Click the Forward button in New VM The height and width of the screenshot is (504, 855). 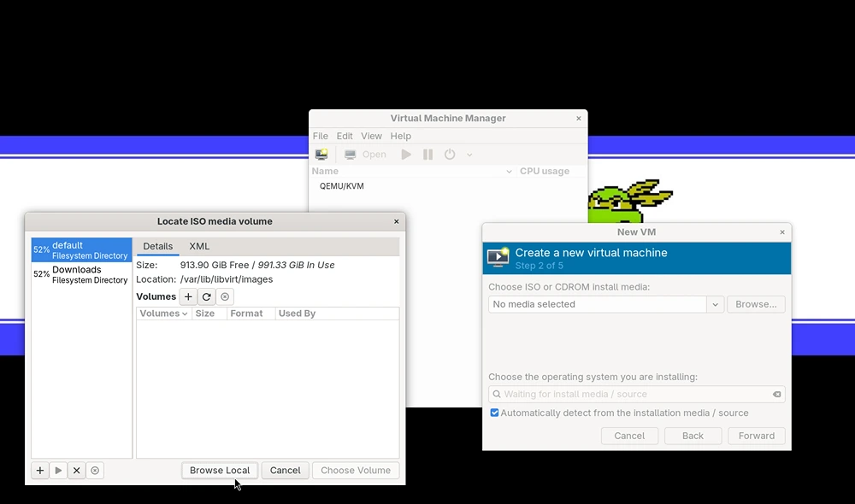757,436
